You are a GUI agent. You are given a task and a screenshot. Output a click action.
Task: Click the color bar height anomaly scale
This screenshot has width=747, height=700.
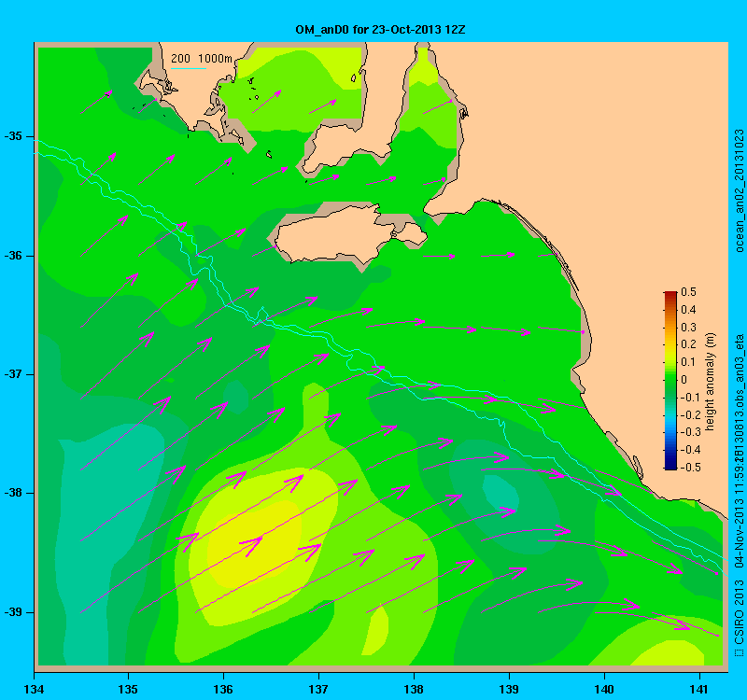tap(670, 380)
